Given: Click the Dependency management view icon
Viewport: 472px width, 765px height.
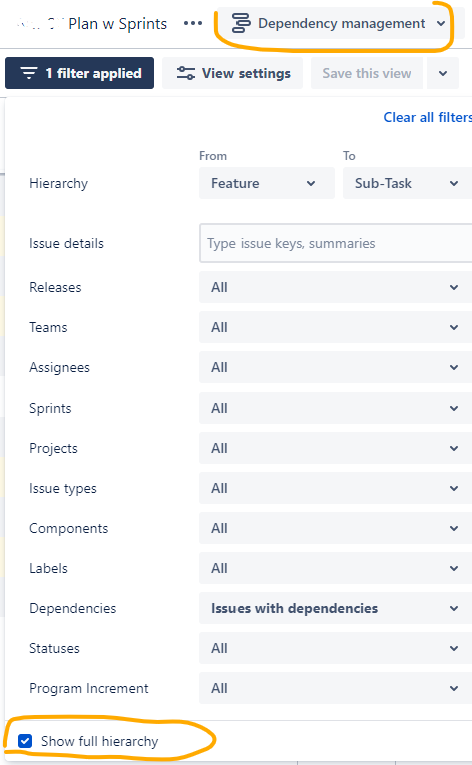Looking at the screenshot, I should click(241, 23).
